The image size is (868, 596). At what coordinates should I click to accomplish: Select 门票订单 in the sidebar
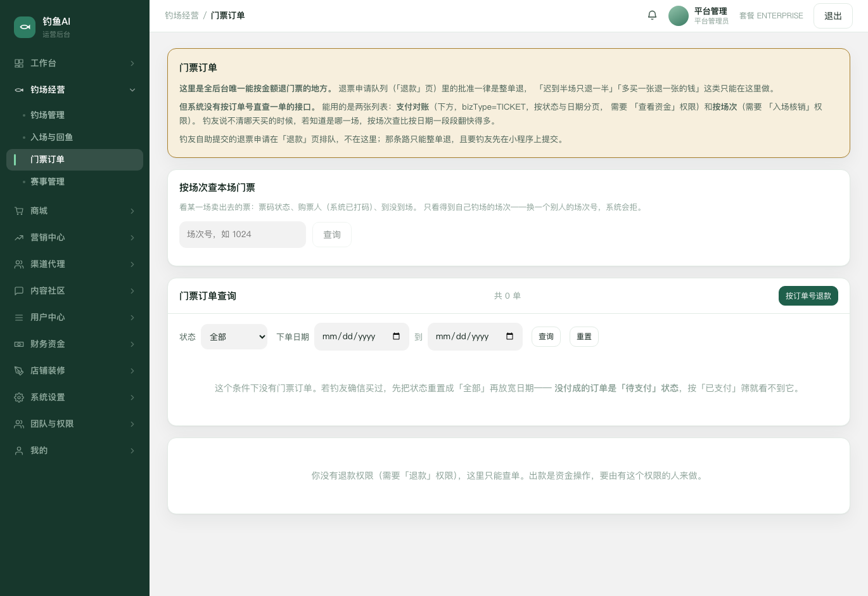75,160
